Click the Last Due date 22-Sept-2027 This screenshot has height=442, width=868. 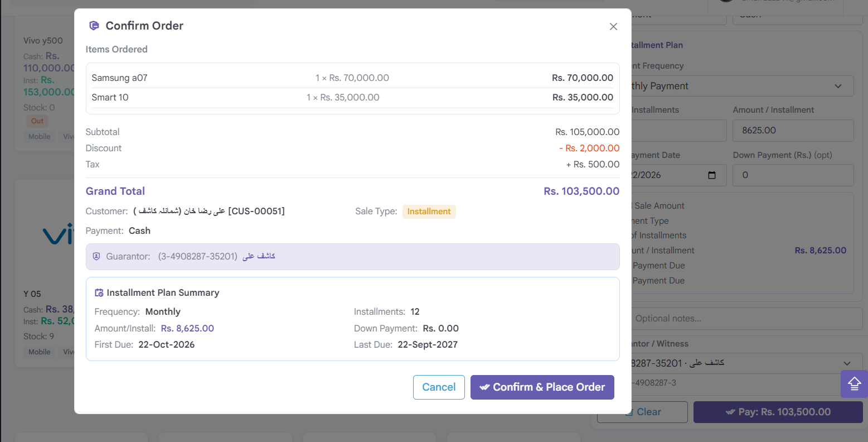(428, 345)
